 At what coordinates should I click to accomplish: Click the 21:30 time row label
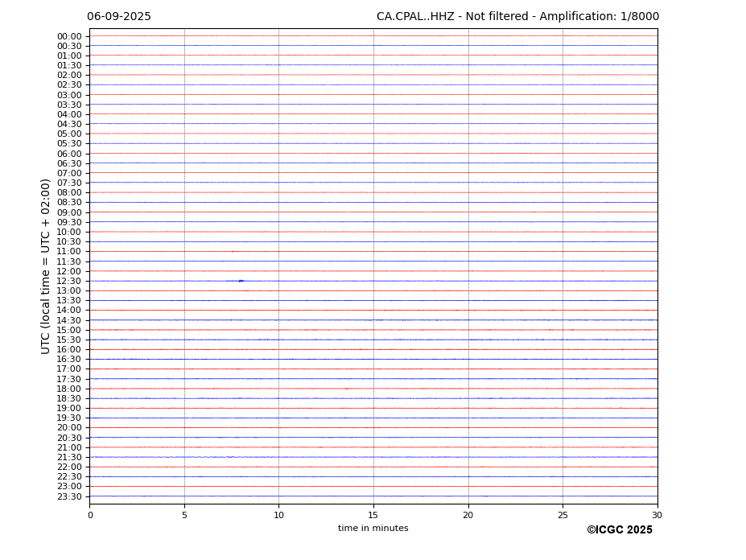click(x=69, y=457)
